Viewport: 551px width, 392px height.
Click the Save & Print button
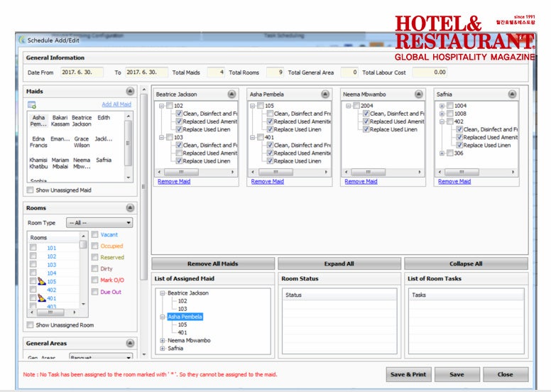[408, 374]
